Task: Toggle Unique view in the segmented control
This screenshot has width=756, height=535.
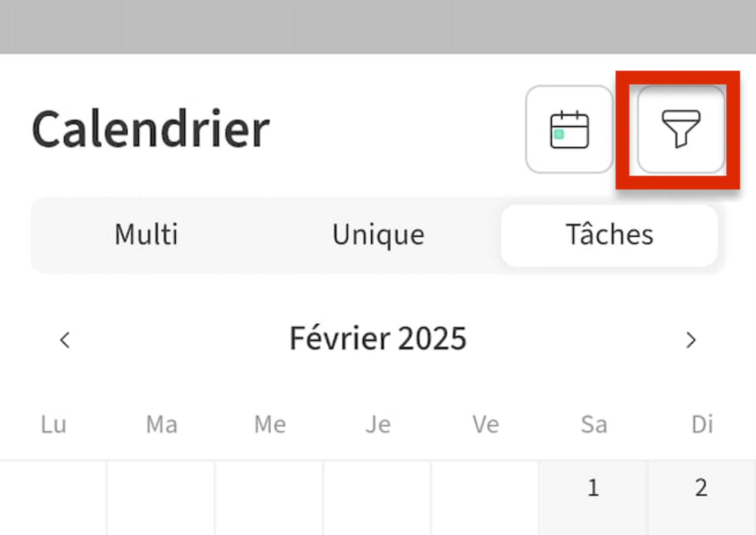Action: 378,234
